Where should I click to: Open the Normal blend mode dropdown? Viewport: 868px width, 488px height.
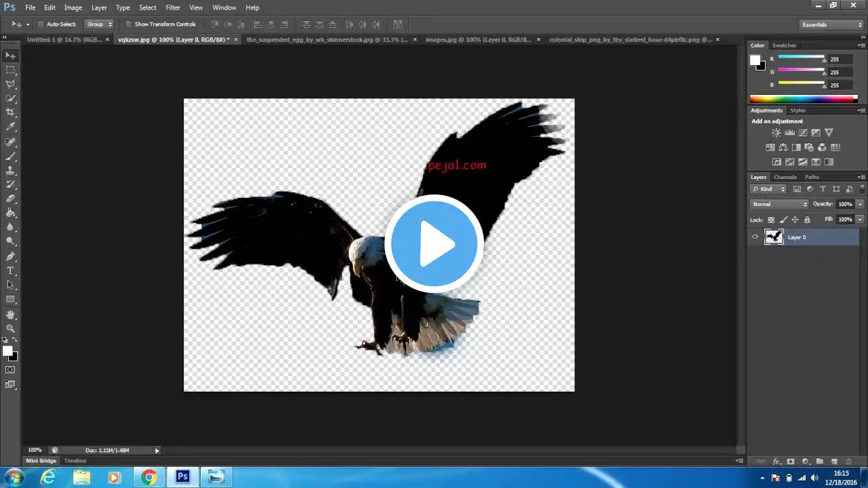click(779, 204)
